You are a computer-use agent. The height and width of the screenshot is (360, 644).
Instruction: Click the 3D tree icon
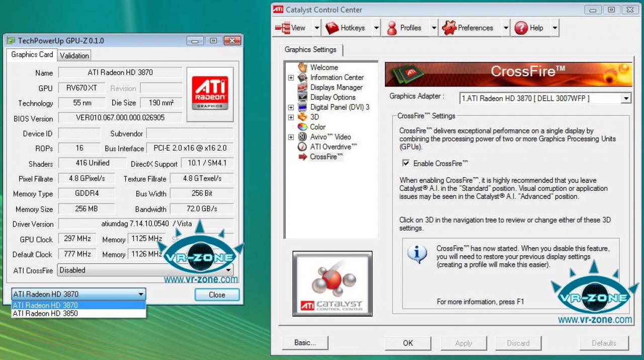tap(302, 117)
